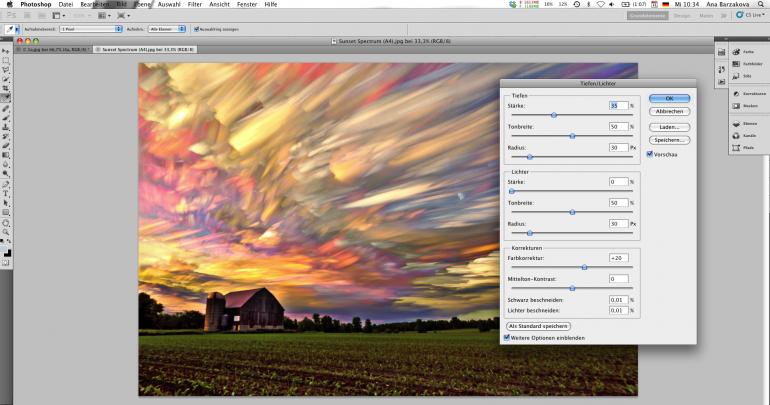Toggle Auswahlring anzeigen checkbox
The width and height of the screenshot is (770, 405).
point(196,29)
